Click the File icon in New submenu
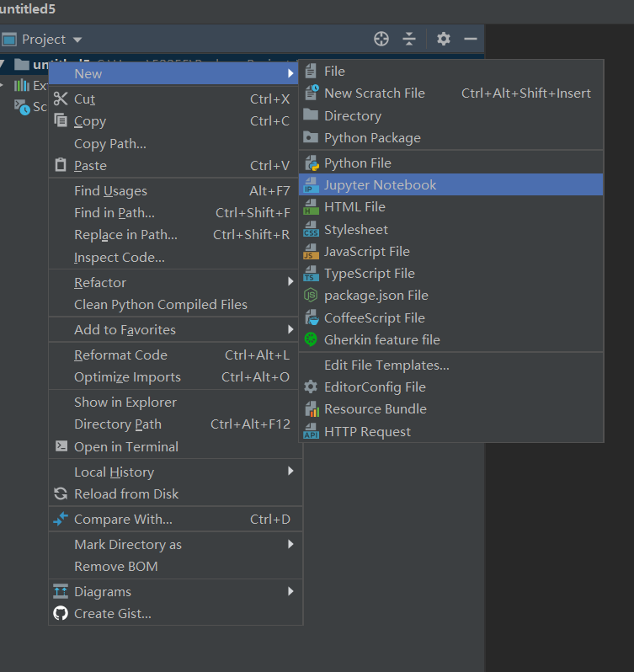 tap(311, 71)
